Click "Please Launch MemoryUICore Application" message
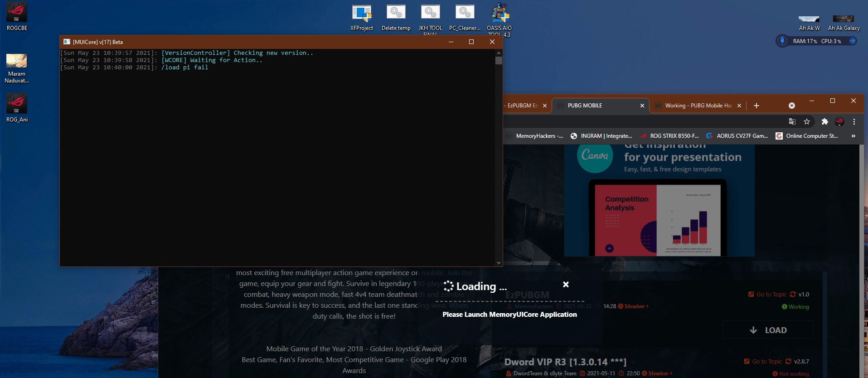The image size is (868, 378). tap(509, 315)
